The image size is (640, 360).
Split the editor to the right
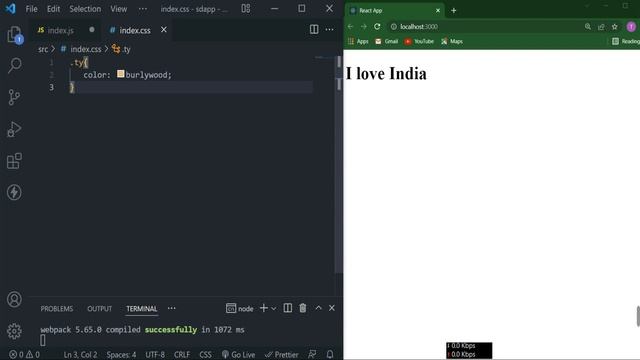point(314,29)
